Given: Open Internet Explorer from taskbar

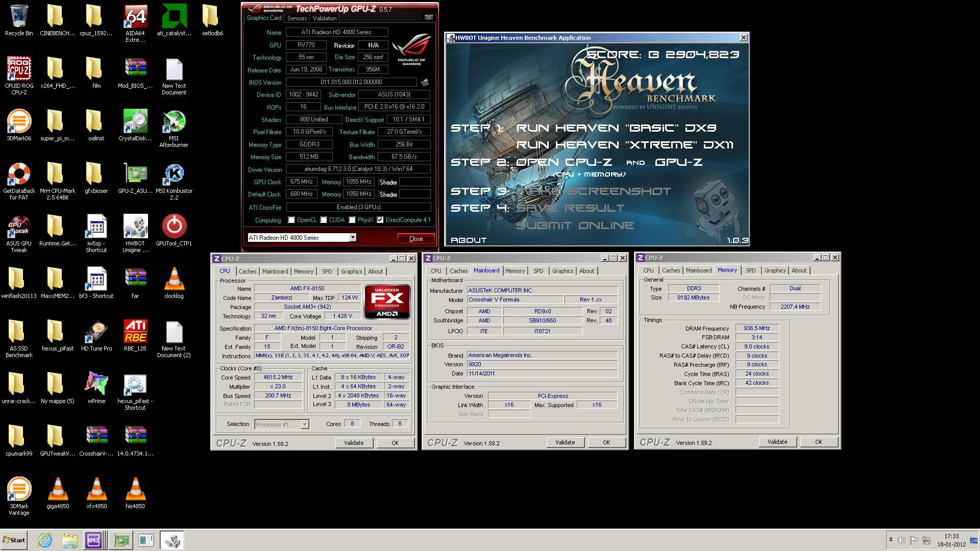Looking at the screenshot, I should point(45,540).
